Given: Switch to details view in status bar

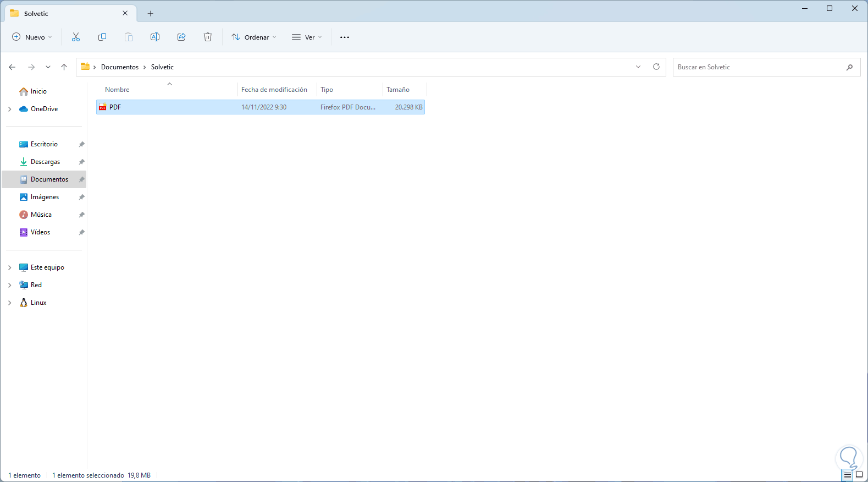Looking at the screenshot, I should click(847, 475).
